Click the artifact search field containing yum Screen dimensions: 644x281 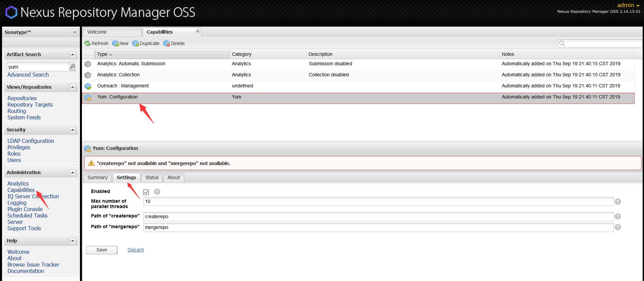click(38, 67)
